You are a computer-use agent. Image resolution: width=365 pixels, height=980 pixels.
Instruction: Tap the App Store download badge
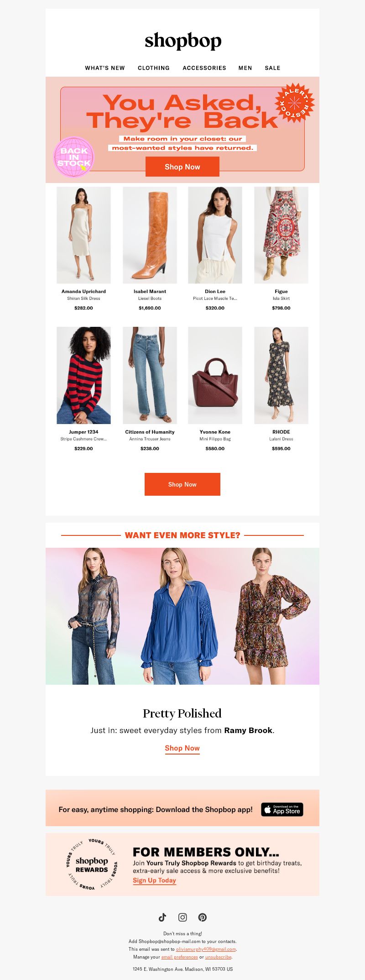[282, 809]
